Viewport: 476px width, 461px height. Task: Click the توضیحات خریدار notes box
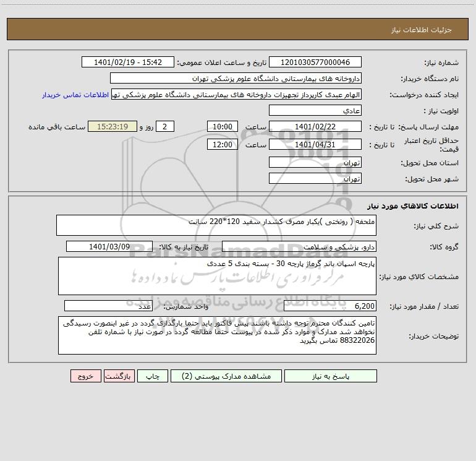click(x=217, y=335)
